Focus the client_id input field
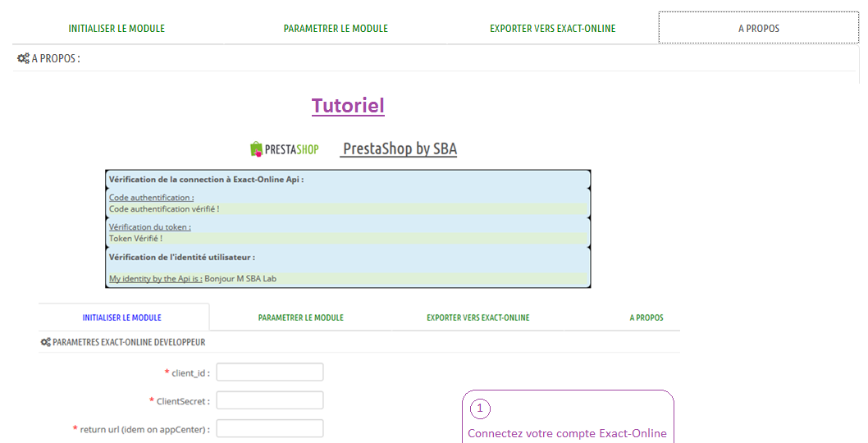This screenshot has width=868, height=443. click(270, 372)
